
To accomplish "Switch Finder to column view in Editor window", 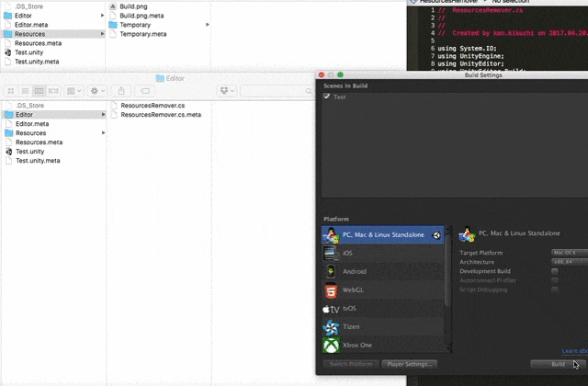I will (39, 91).
